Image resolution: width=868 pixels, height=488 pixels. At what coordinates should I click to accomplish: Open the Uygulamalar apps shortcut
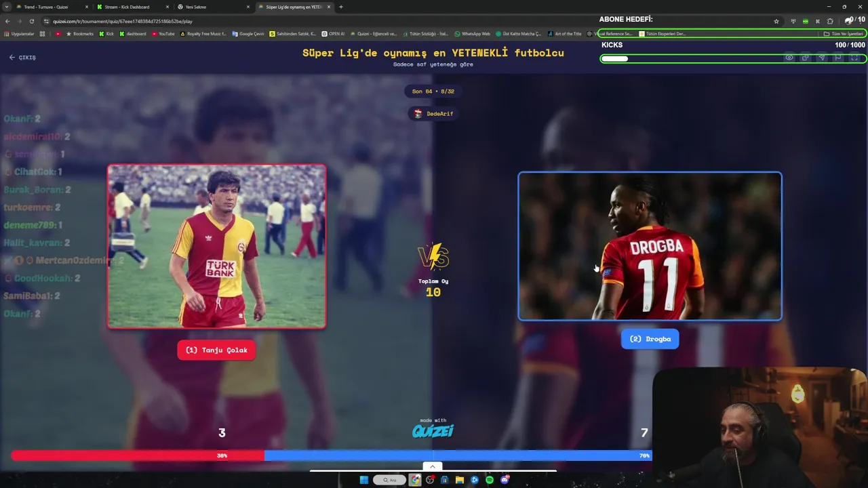tap(19, 33)
